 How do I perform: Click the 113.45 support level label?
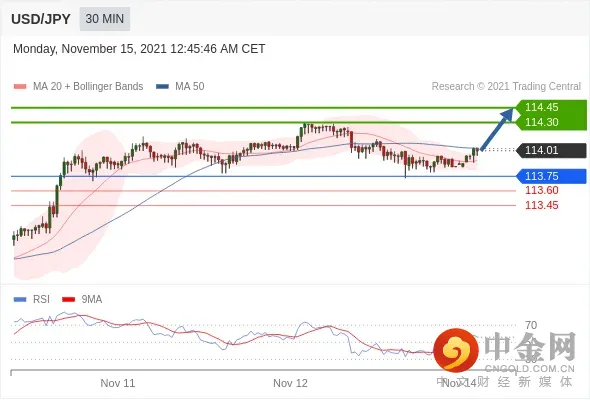tap(541, 205)
